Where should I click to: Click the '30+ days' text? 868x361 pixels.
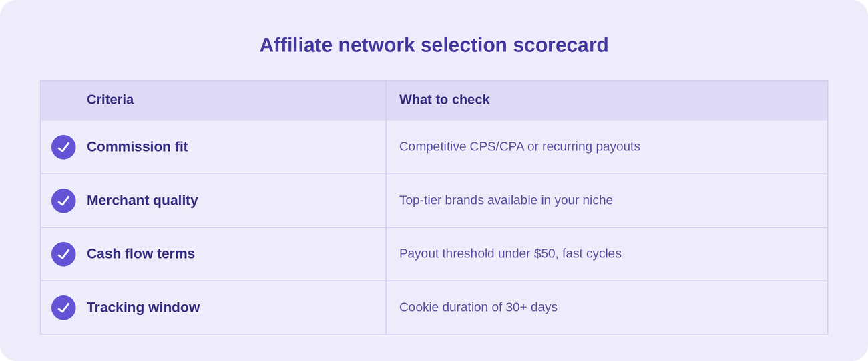[531, 307]
